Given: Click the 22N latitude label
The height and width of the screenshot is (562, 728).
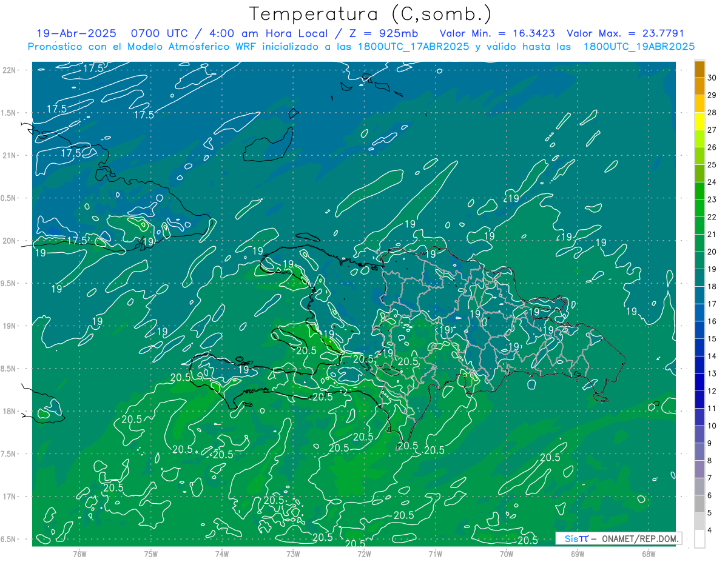Looking at the screenshot, I should (9, 70).
